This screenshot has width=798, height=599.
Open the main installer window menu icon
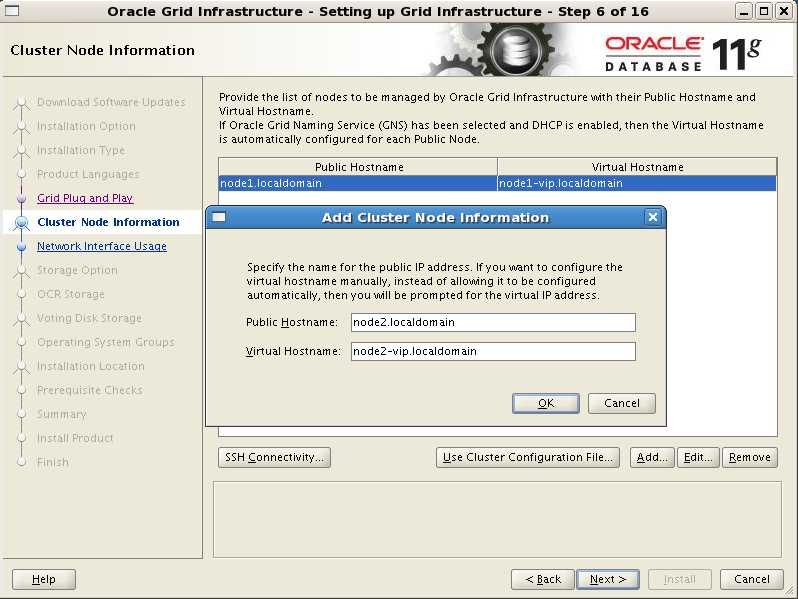12,11
